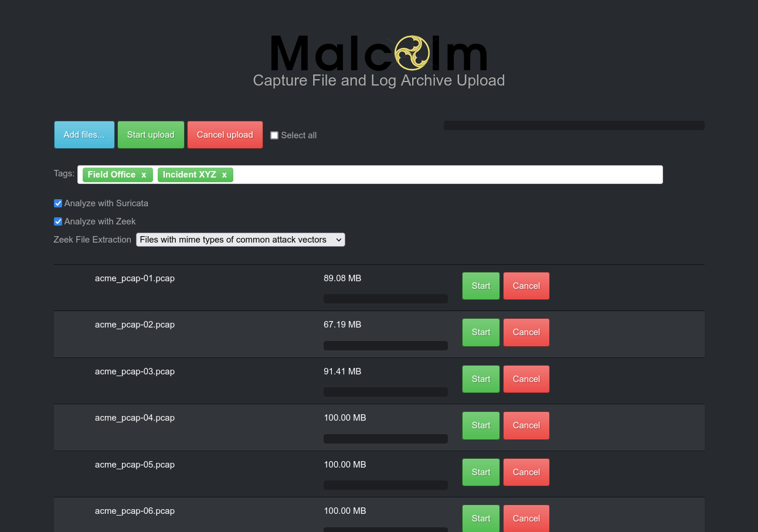
Task: Click the Zeek File Extraction label
Action: coord(93,240)
